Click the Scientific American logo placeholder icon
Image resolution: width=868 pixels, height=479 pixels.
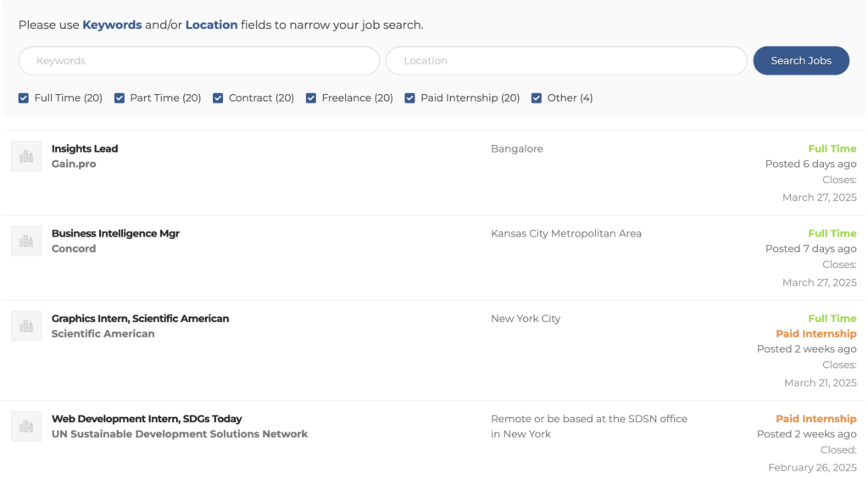[x=26, y=326]
